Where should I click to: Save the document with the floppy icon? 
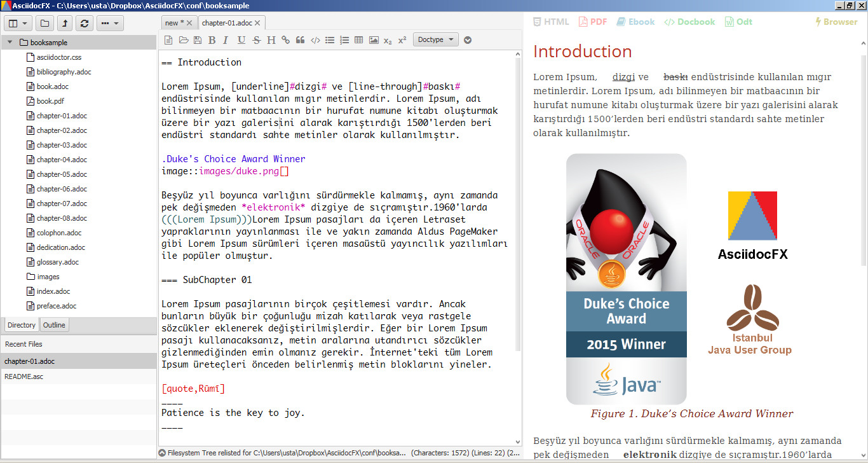pos(198,40)
